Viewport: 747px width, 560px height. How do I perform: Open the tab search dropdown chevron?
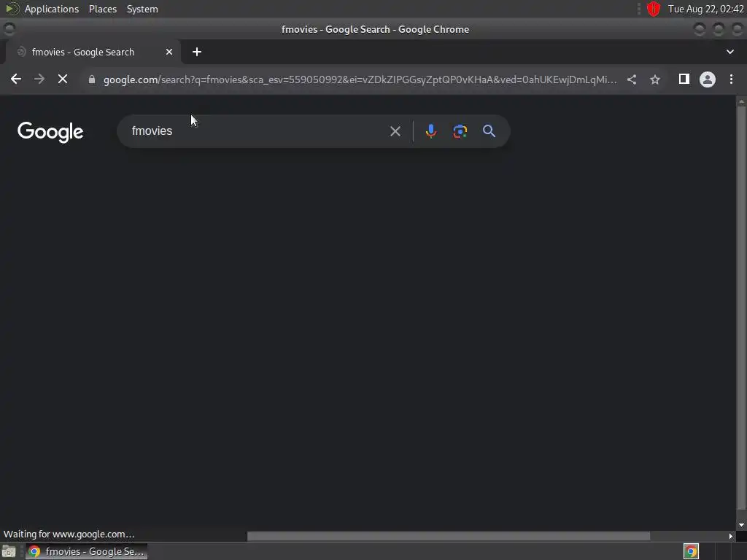pos(729,52)
